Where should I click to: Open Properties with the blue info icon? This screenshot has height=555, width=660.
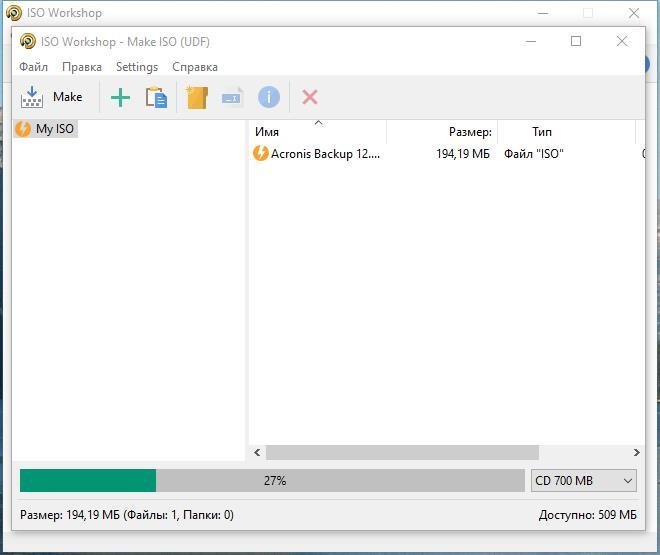pyautogui.click(x=268, y=97)
